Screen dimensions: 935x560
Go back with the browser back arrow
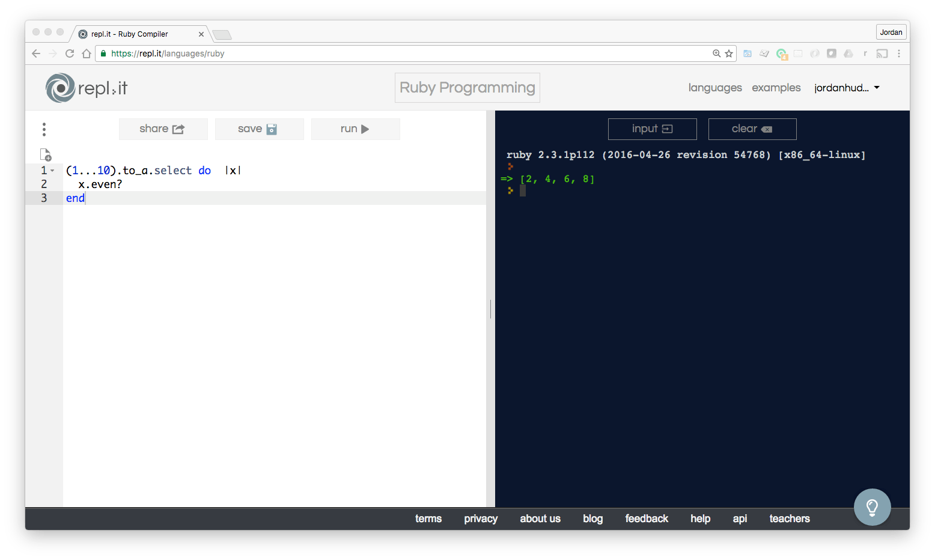point(36,53)
